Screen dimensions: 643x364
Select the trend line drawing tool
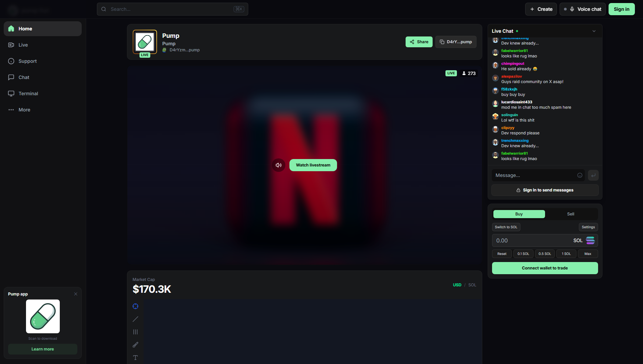(x=135, y=319)
